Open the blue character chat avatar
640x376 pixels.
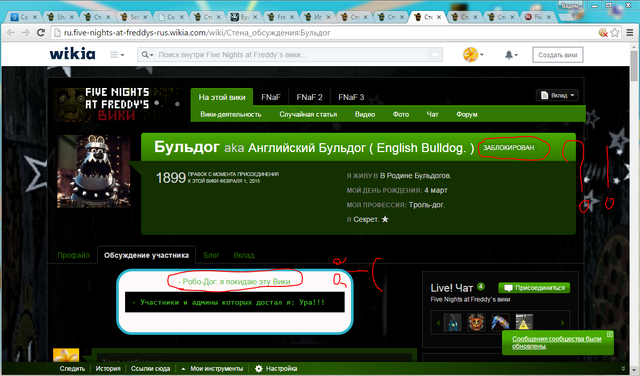(453, 322)
